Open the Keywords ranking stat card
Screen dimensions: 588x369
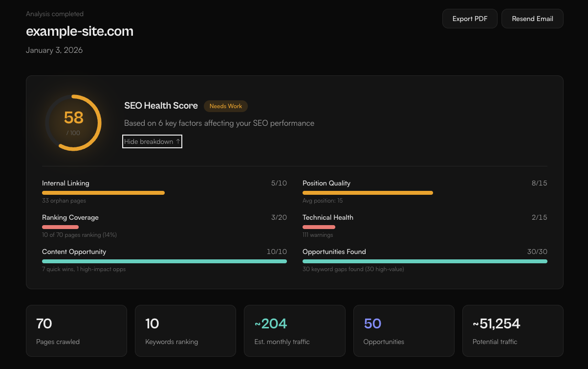coord(185,331)
